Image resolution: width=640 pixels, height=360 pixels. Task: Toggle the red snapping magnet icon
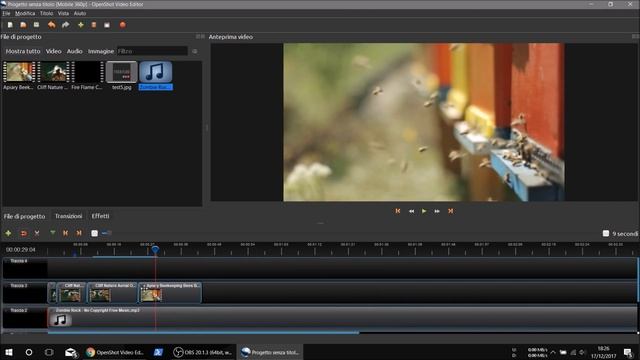(x=24, y=233)
